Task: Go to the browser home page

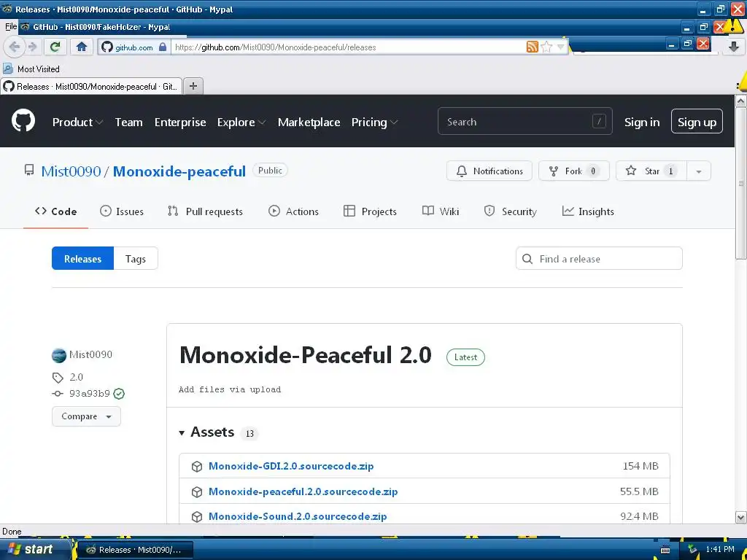Action: point(82,47)
